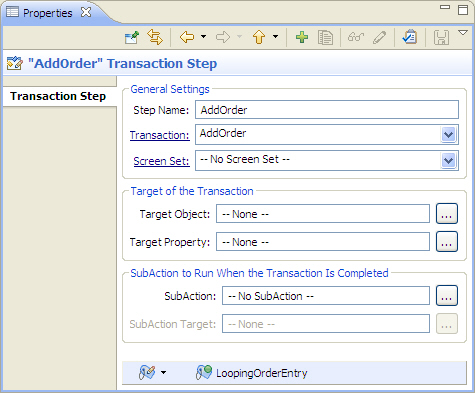The height and width of the screenshot is (393, 475).
Task: Click the SubAction to Run When Completed label
Action: 259,273
